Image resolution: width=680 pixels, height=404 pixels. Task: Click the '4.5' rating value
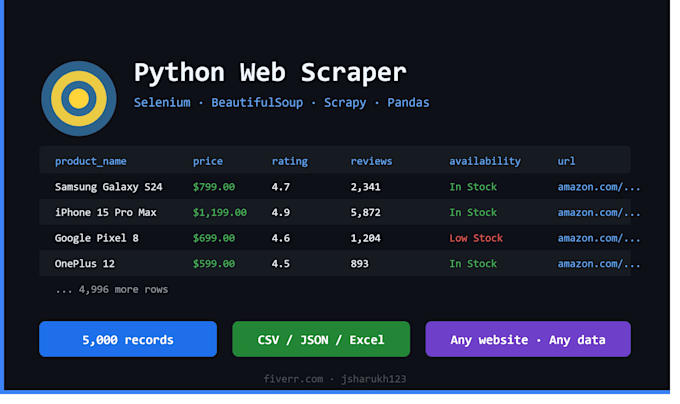[x=281, y=264]
